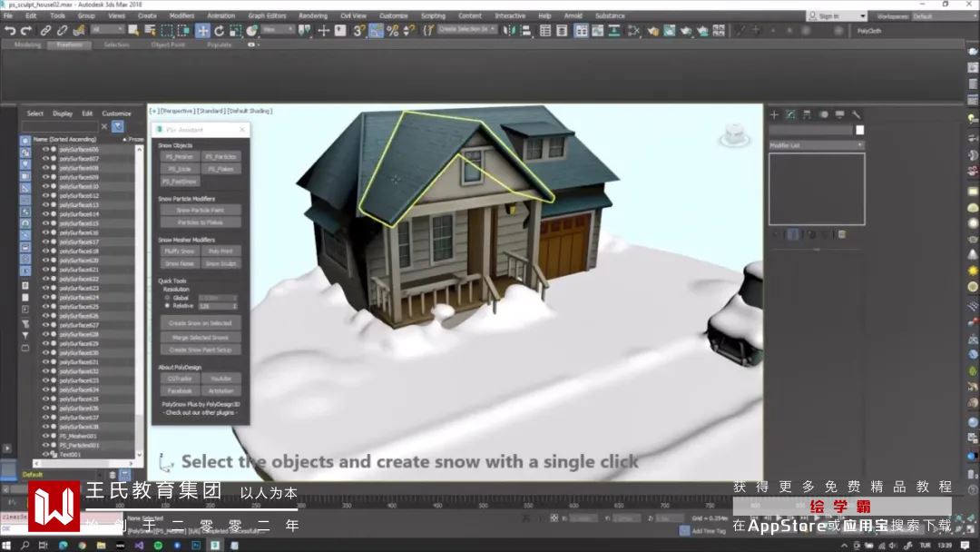The width and height of the screenshot is (980, 552).
Task: Hide polySurface606 using its eye icon
Action: 45,150
